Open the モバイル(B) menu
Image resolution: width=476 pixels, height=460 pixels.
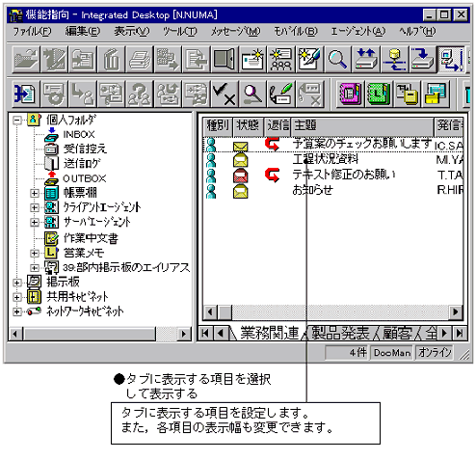tap(296, 32)
